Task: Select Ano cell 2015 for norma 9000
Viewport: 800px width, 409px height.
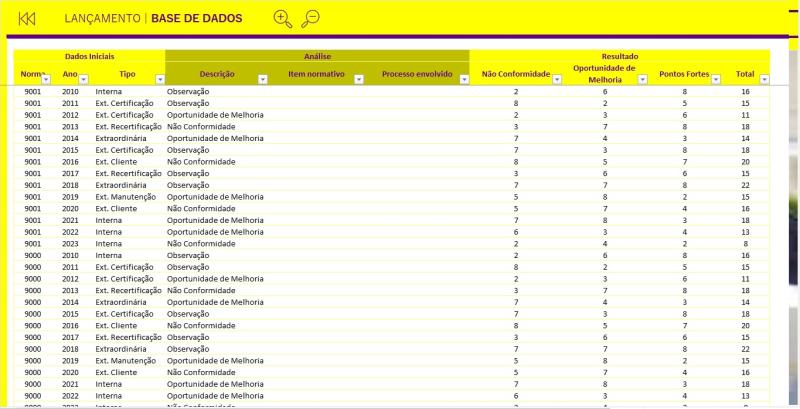Action: pyautogui.click(x=71, y=314)
